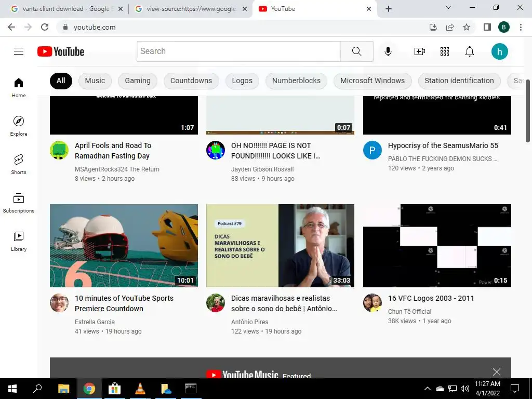Select the Music filter chip
The width and height of the screenshot is (532, 399).
pyautogui.click(x=95, y=81)
